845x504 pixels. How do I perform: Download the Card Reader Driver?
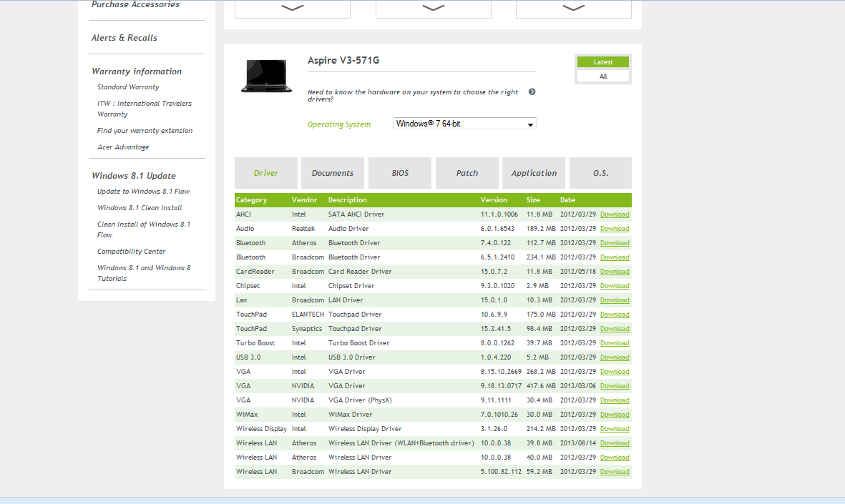click(615, 272)
